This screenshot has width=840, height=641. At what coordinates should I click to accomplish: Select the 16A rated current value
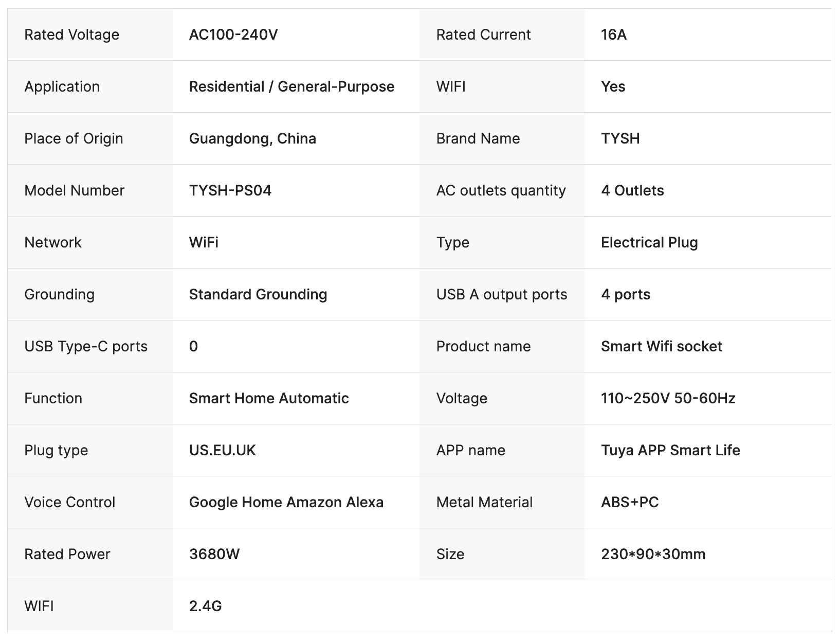tap(614, 34)
